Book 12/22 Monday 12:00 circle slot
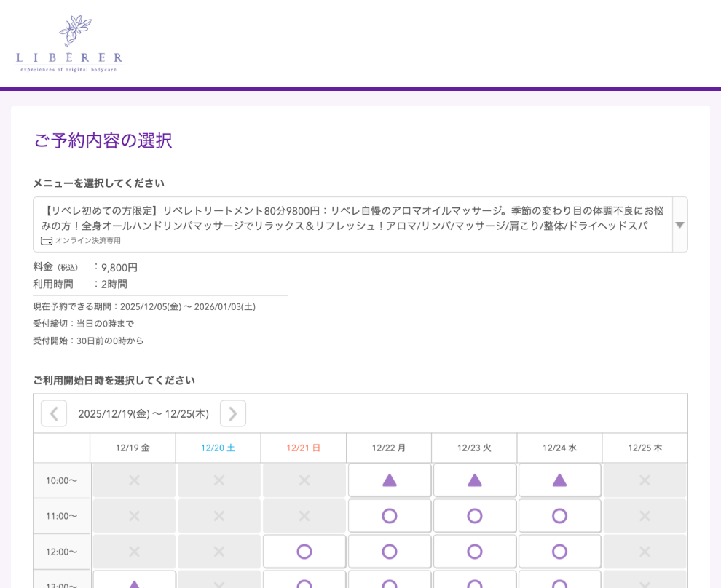 pos(390,552)
